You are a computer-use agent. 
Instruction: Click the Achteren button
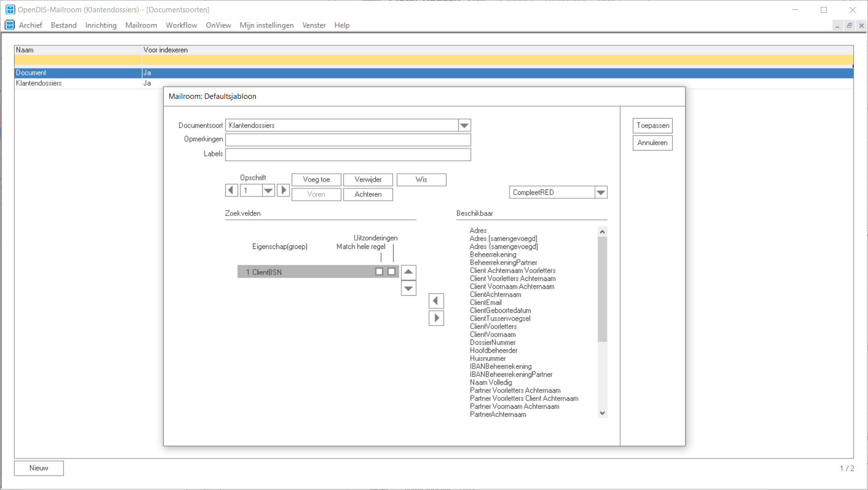coord(368,194)
